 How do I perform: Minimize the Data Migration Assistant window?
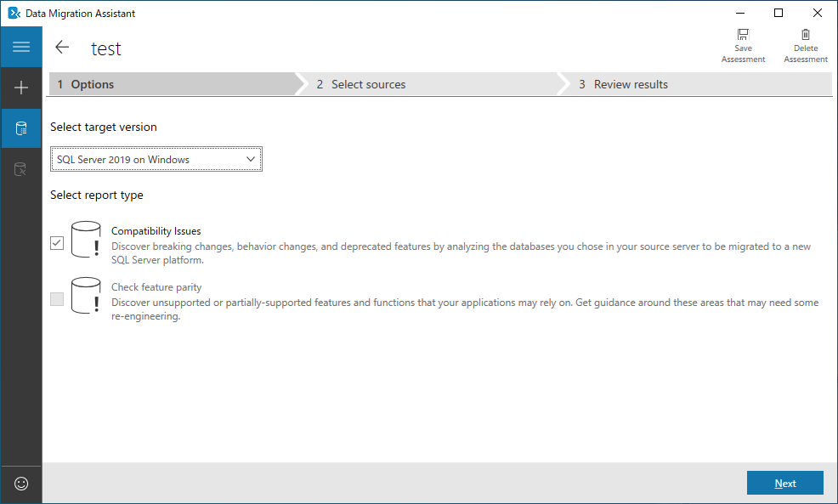point(740,13)
